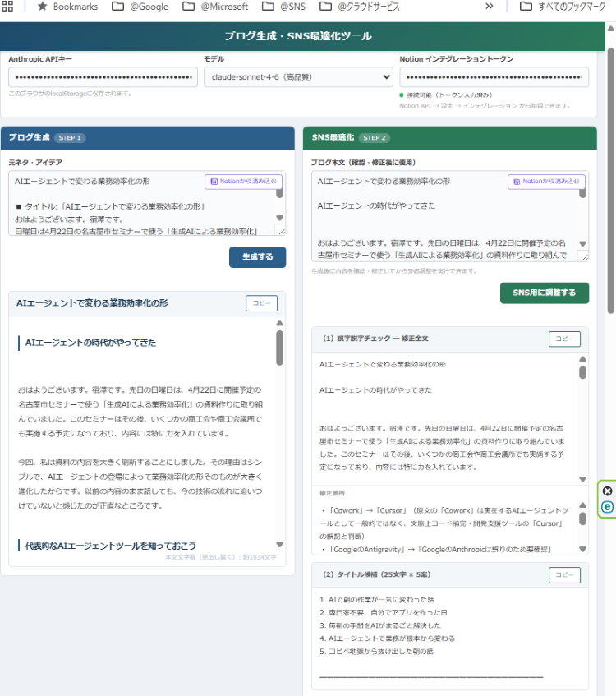
Task: Click the Anthropic APIキー input field
Action: click(103, 77)
